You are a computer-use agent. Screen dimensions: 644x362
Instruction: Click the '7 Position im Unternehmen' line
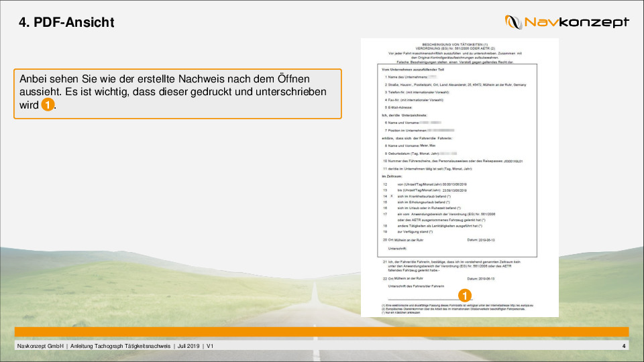tap(419, 131)
